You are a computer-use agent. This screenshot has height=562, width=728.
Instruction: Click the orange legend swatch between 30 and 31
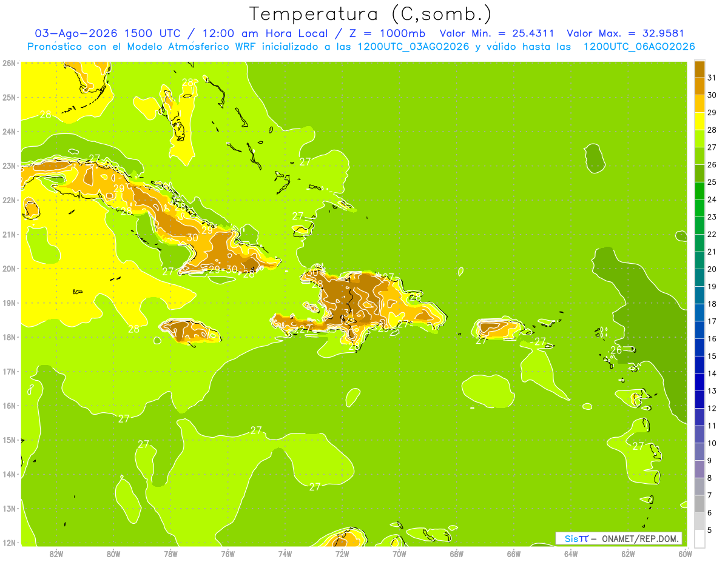(x=700, y=86)
